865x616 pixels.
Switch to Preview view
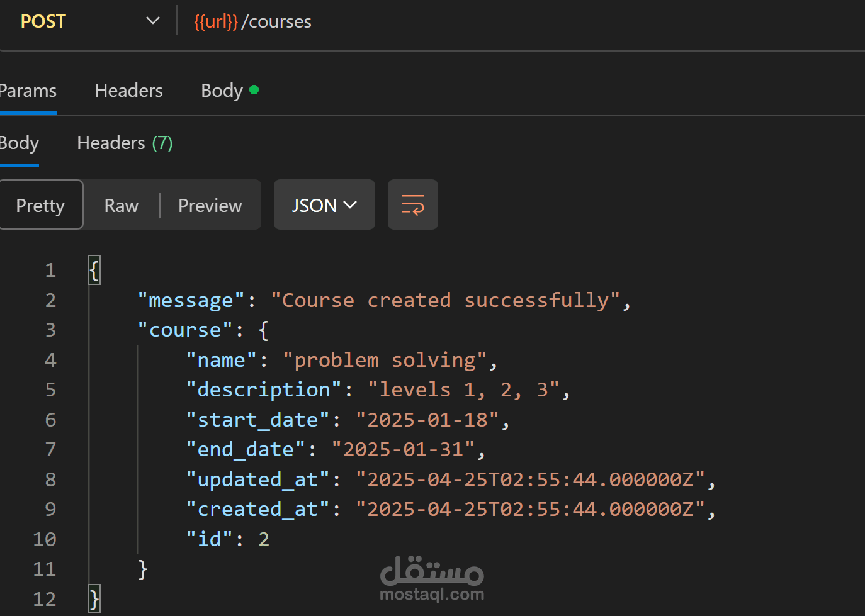tap(210, 205)
